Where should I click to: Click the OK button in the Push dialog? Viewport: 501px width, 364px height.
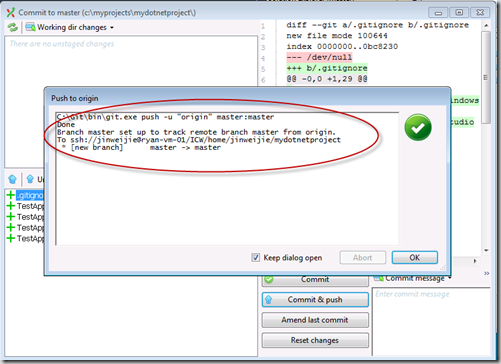(x=415, y=258)
